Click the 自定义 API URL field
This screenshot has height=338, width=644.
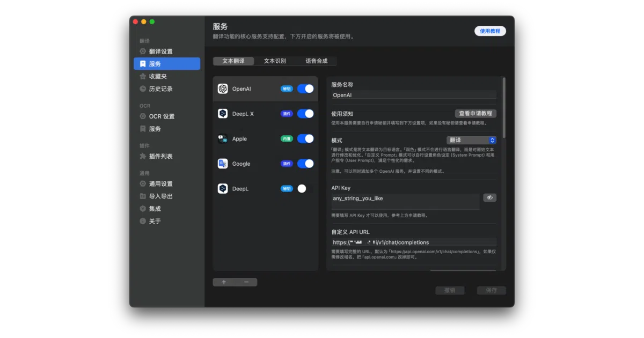[414, 243]
